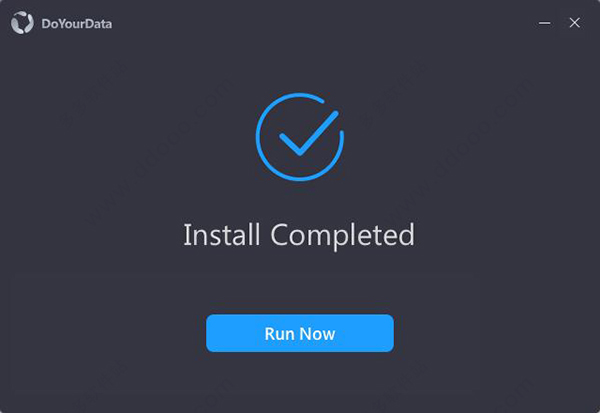Screen dimensions: 600x413
Task: Click the word Install in the heading
Action: pos(222,234)
